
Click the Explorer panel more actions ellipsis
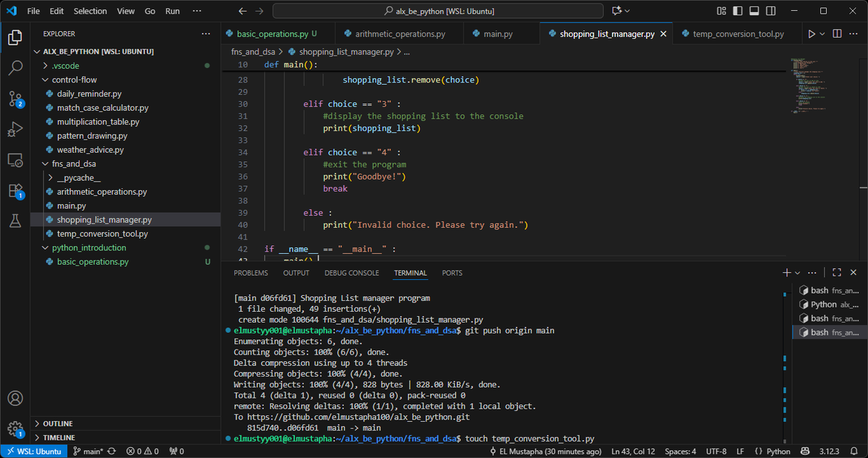207,34
